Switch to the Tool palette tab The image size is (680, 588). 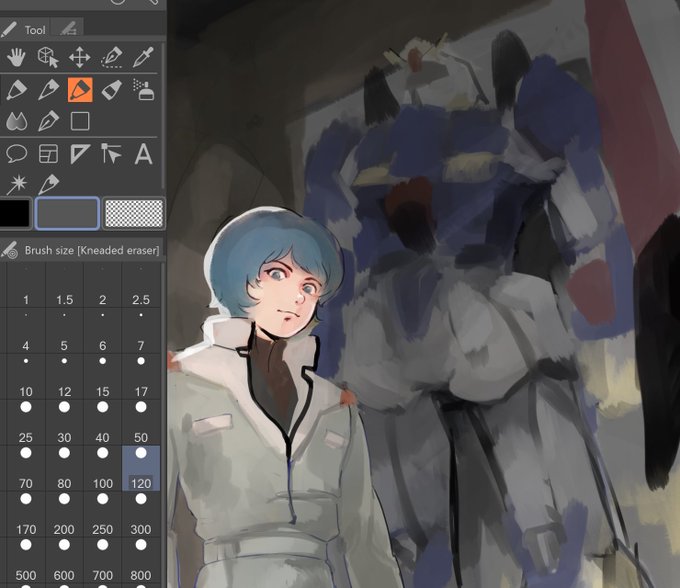coord(25,29)
